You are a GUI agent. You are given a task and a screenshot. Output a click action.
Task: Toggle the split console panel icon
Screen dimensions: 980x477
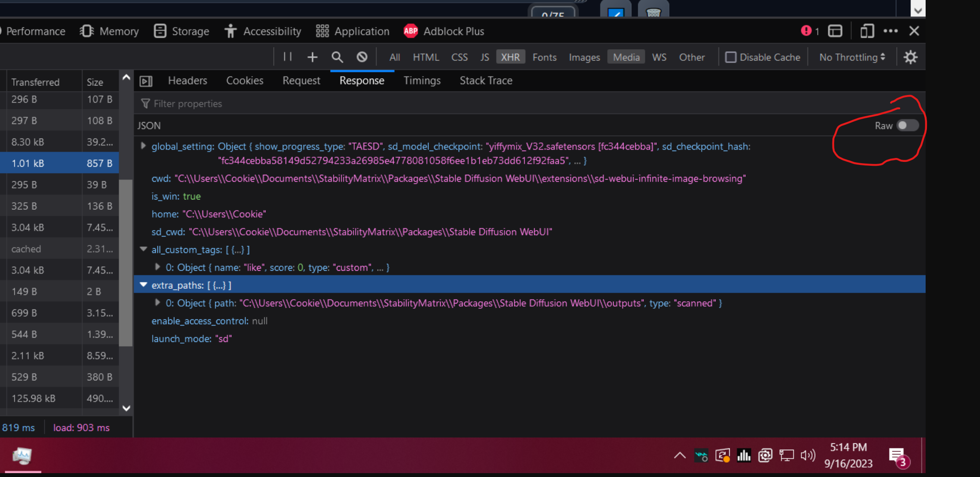pos(835,31)
